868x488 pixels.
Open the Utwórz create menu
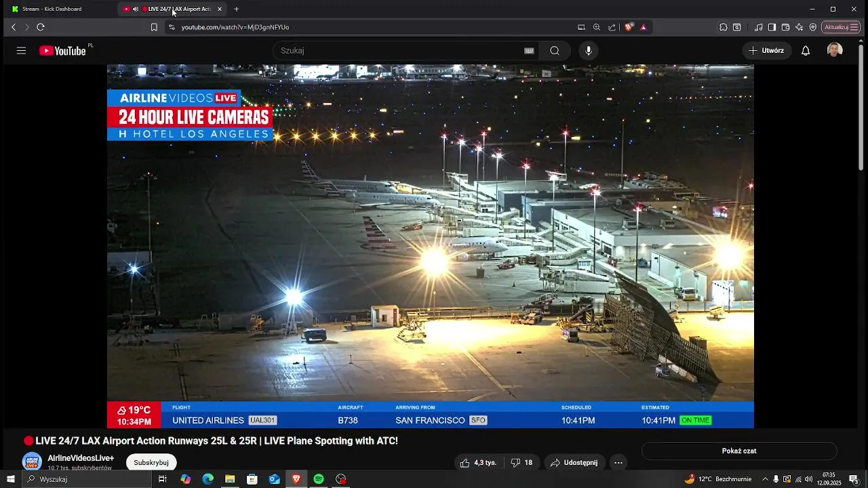click(x=767, y=51)
